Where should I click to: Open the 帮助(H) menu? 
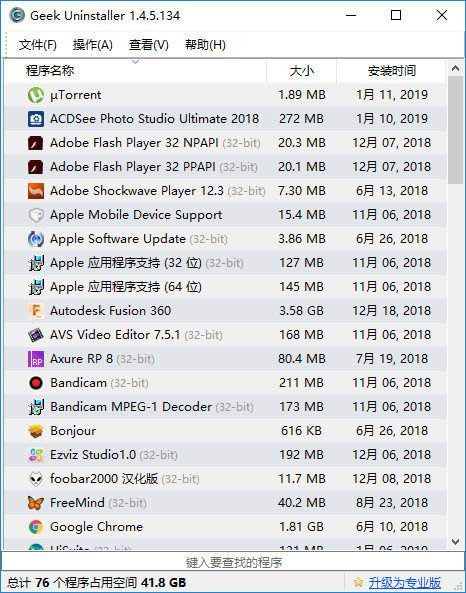point(205,45)
